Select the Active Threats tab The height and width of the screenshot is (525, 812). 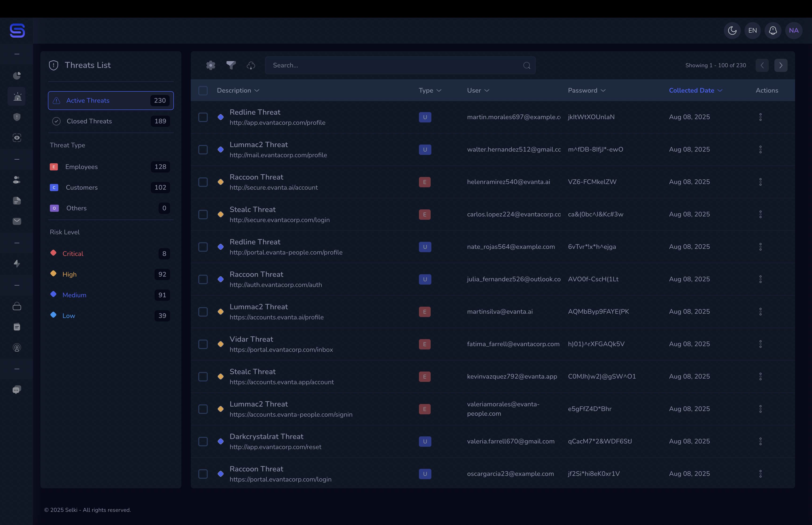tap(111, 101)
